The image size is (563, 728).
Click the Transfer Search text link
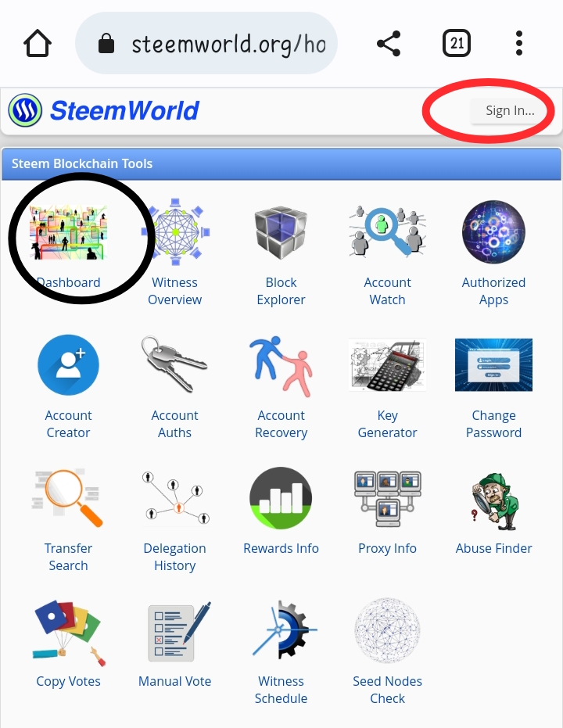click(x=68, y=557)
